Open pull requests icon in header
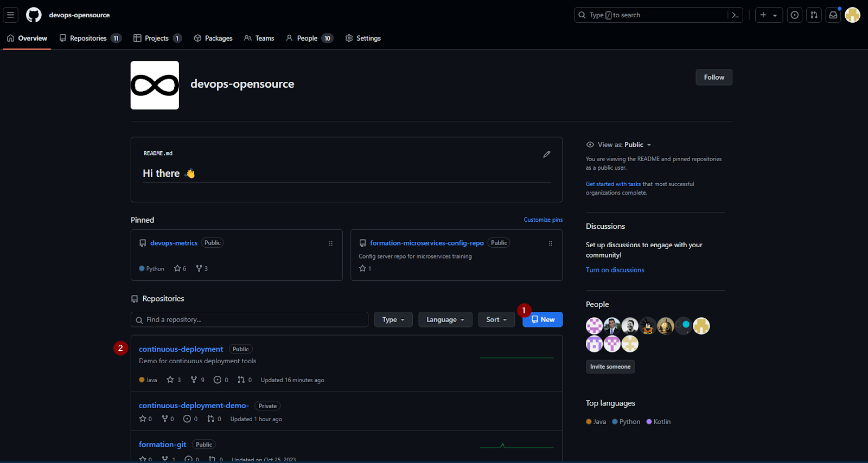 click(814, 15)
